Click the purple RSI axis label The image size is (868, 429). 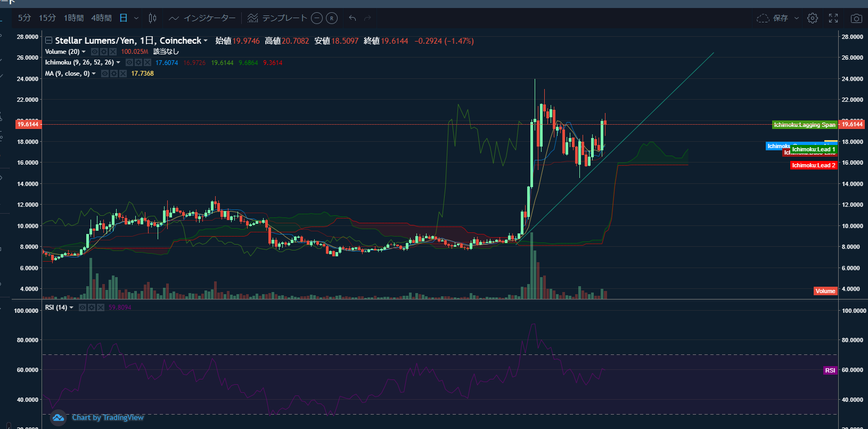(x=830, y=370)
